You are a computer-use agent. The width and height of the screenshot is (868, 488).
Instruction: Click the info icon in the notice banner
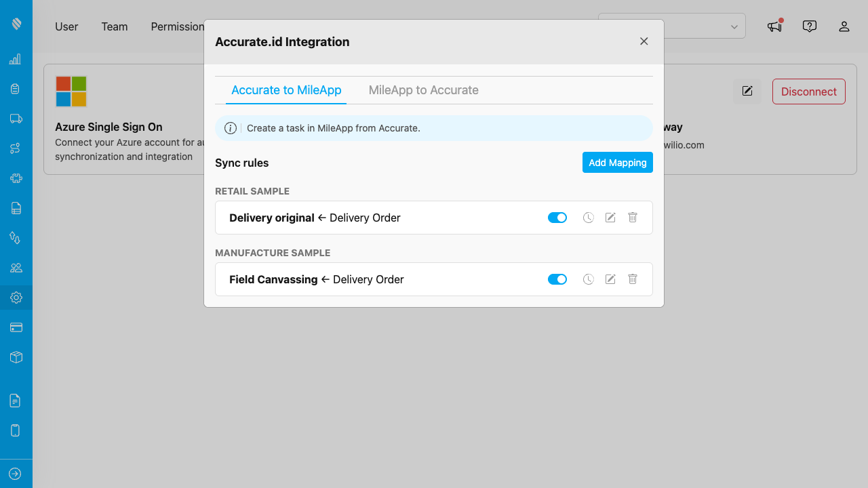[231, 128]
